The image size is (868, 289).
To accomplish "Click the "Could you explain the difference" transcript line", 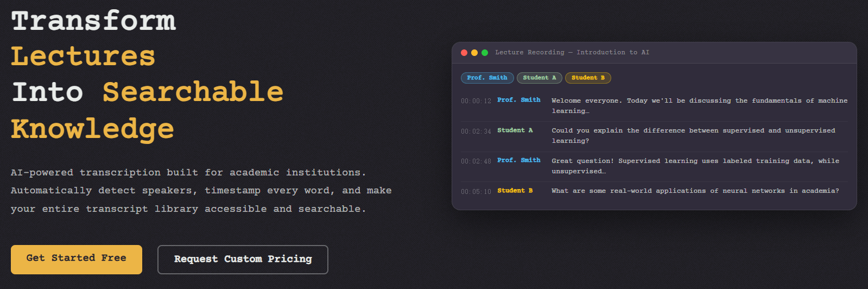I will (693, 136).
